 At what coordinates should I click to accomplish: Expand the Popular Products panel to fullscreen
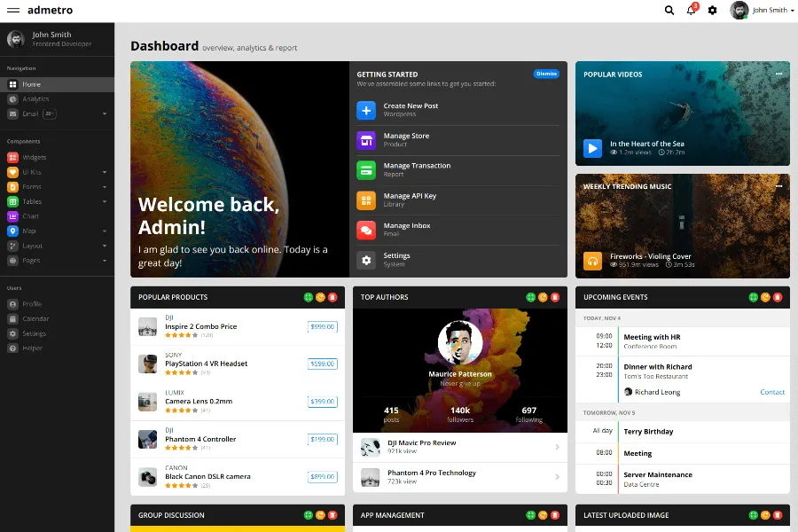(x=308, y=297)
